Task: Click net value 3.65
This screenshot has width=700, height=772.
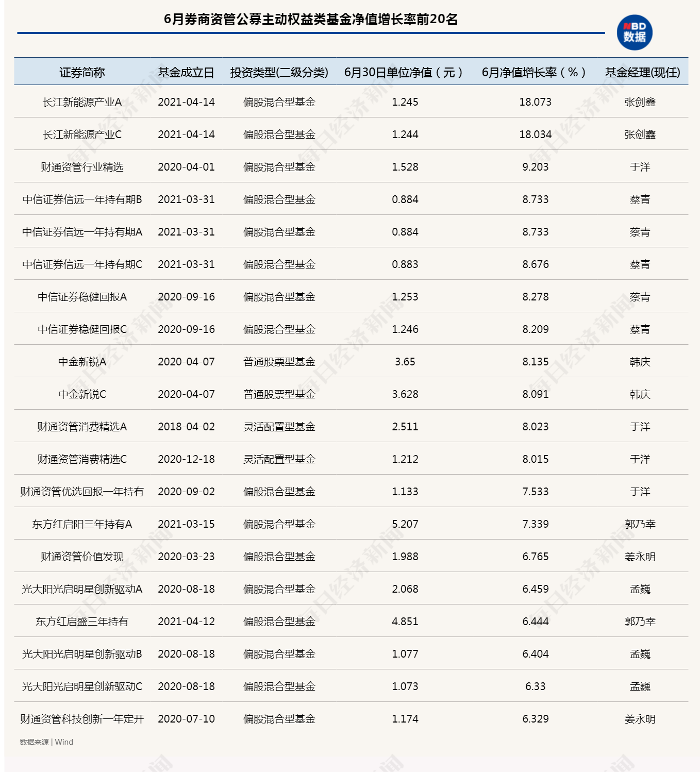Action: pyautogui.click(x=405, y=362)
